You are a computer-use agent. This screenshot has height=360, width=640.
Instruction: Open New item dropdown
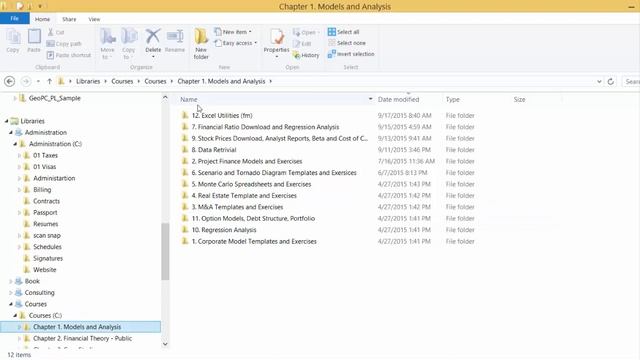[233, 32]
